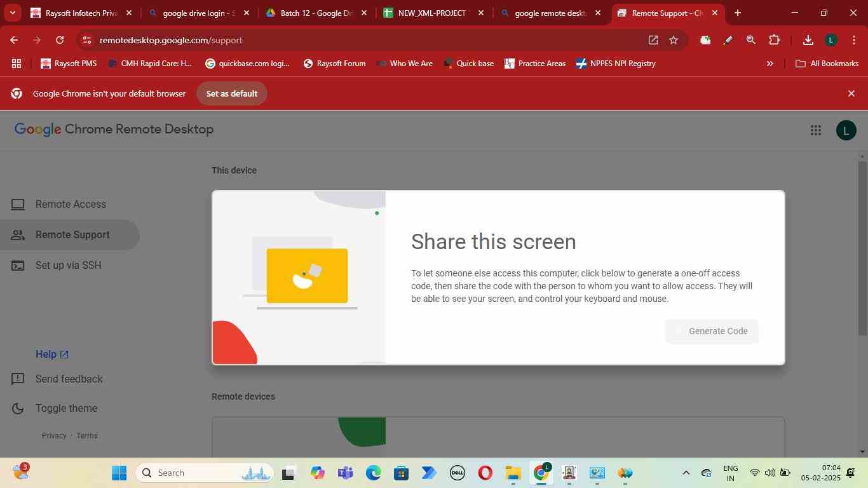Open a new tab
Viewport: 868px width, 488px height.
pyautogui.click(x=737, y=13)
